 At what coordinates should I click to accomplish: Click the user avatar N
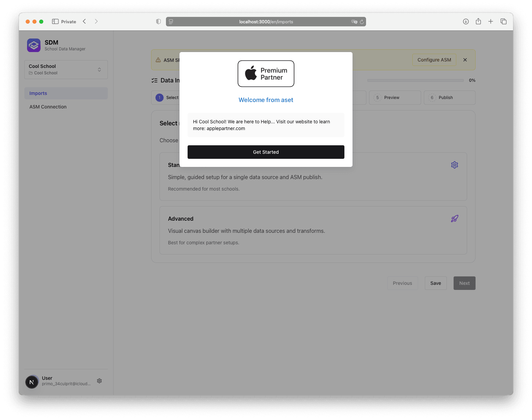point(32,382)
